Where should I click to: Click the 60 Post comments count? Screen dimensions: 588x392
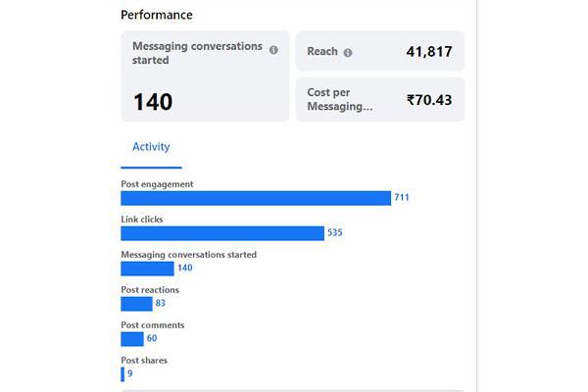coord(152,339)
